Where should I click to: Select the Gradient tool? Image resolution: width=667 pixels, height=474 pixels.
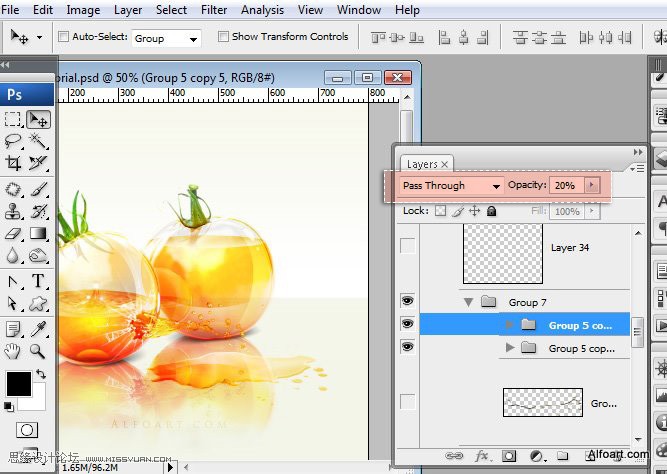[x=38, y=233]
